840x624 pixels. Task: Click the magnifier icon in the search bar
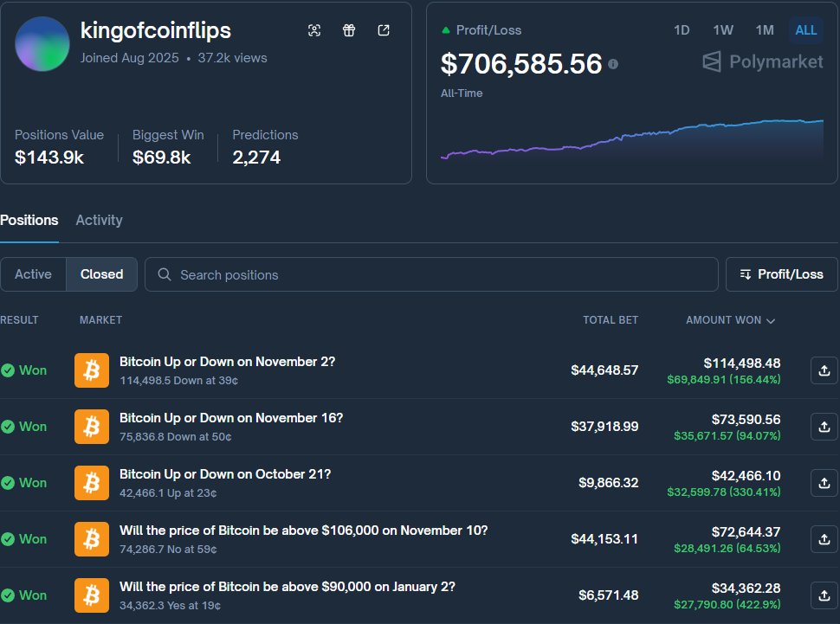point(164,273)
